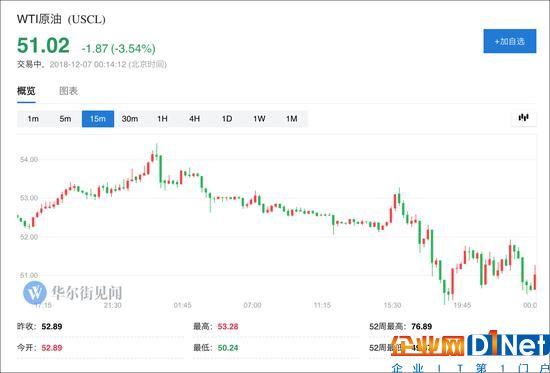Select the 15m interval
Screen dimensions: 550x373
(x=98, y=119)
